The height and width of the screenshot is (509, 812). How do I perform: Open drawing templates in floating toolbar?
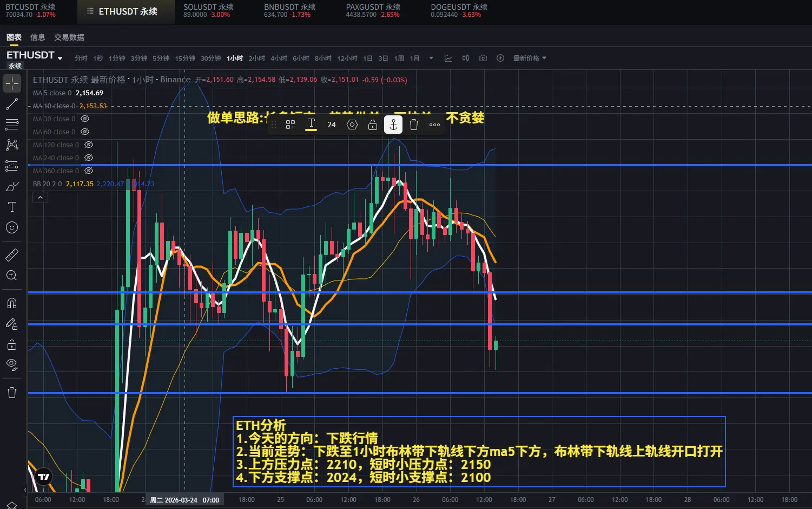291,125
